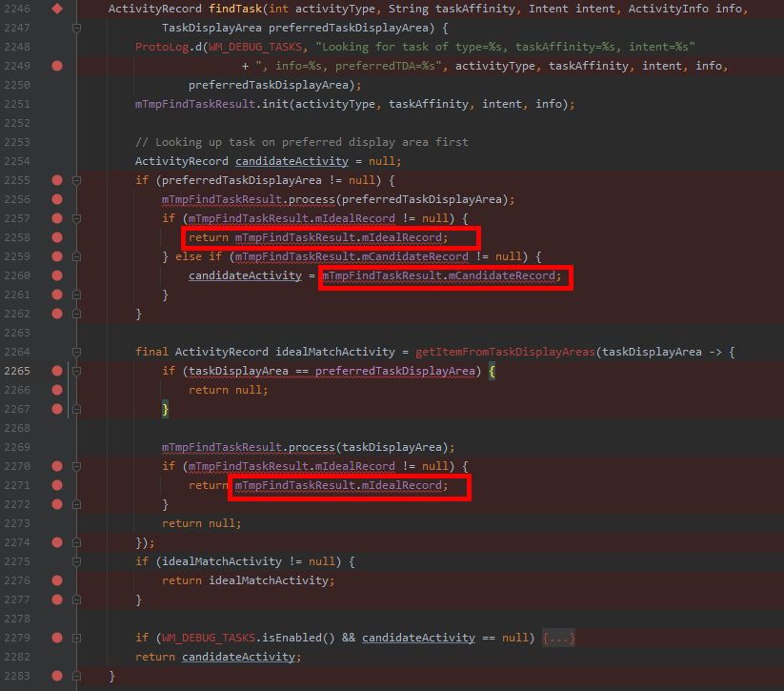This screenshot has height=691, width=784.
Task: Expand the folded block with plus on line 2279
Action: (76, 638)
